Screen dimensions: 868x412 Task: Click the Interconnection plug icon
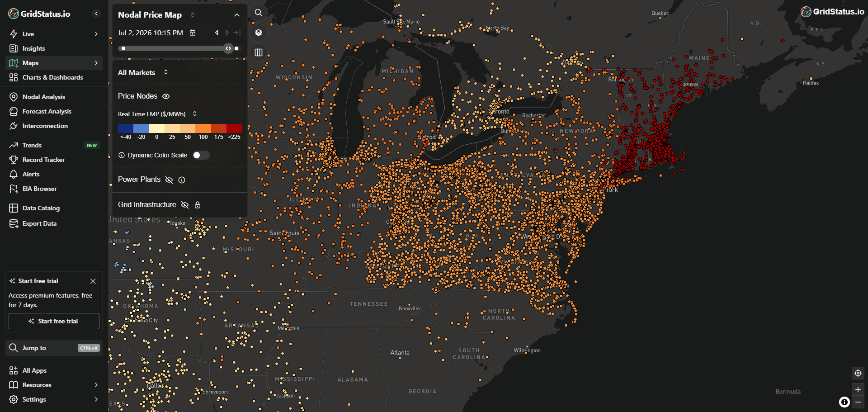coord(14,126)
